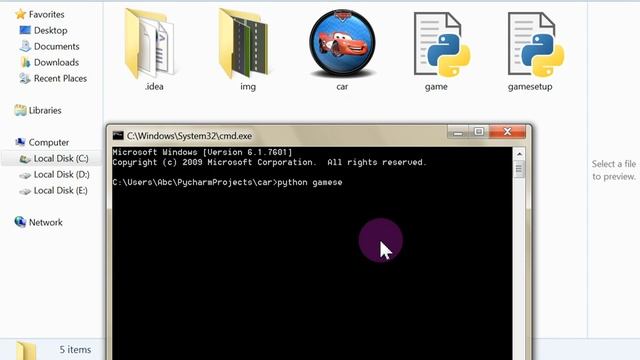Select the game Python file icon
The image size is (640, 360).
pos(442,44)
